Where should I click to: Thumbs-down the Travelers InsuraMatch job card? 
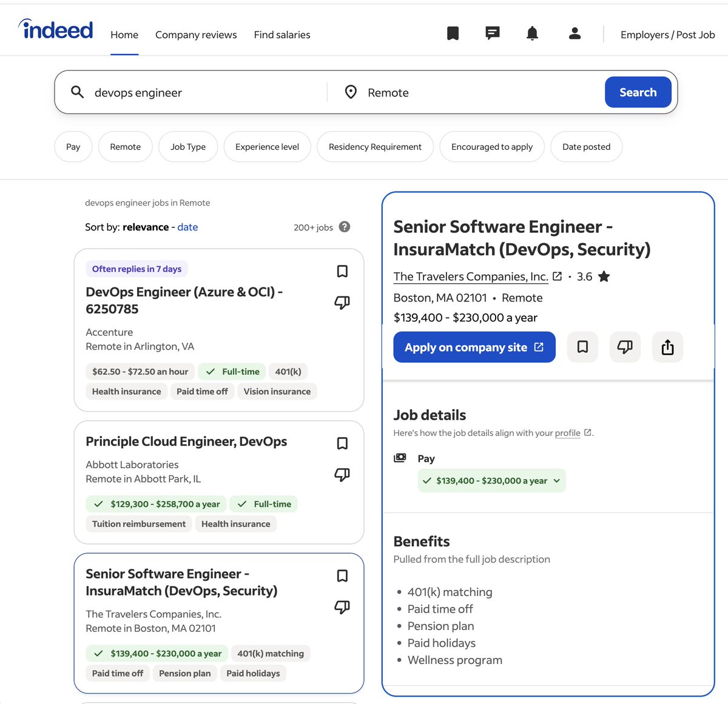pos(342,606)
